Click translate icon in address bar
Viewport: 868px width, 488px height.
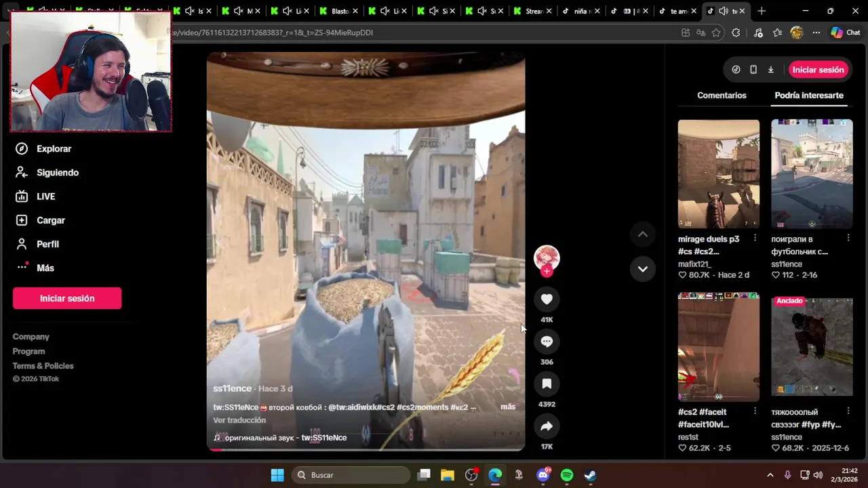tap(701, 33)
